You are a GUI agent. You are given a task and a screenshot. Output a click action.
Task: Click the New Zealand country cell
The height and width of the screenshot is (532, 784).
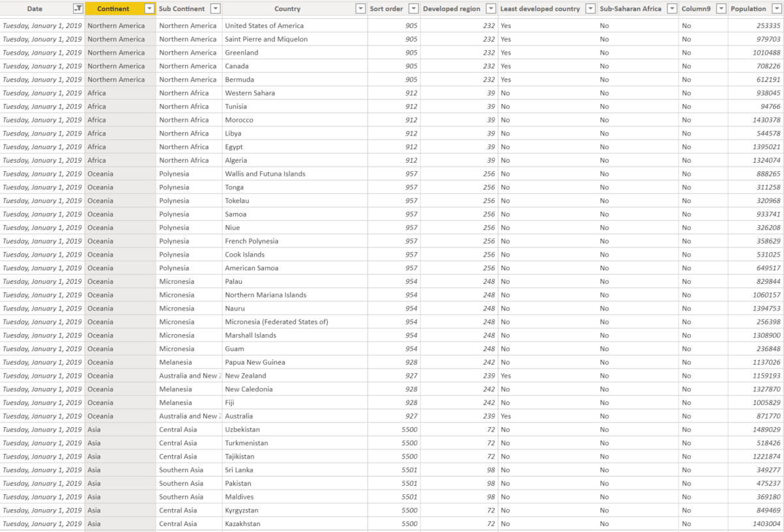(295, 376)
